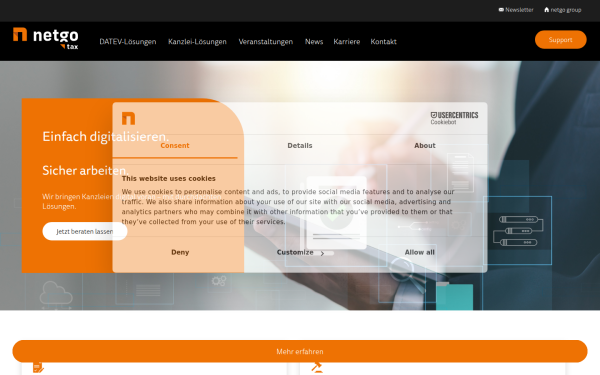Image resolution: width=600 pixels, height=375 pixels.
Task: Allow all cookies
Action: [x=420, y=253]
